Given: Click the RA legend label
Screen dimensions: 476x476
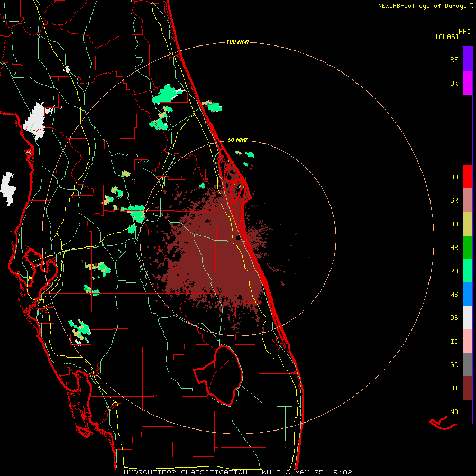Looking at the screenshot, I should [x=454, y=271].
